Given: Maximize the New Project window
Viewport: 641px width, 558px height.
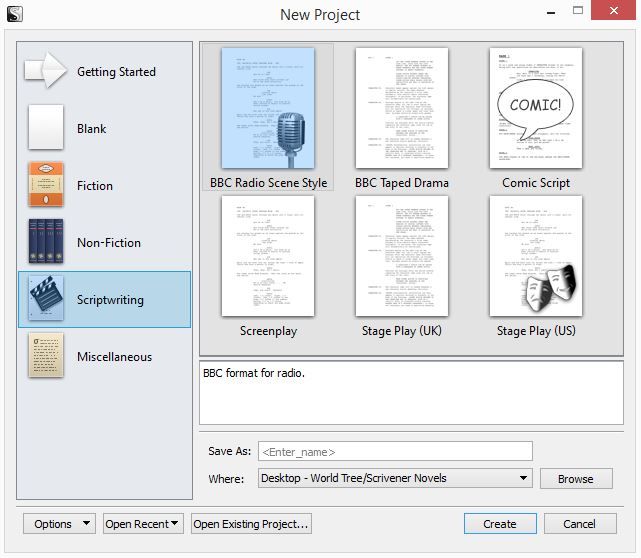Looking at the screenshot, I should click(x=578, y=11).
